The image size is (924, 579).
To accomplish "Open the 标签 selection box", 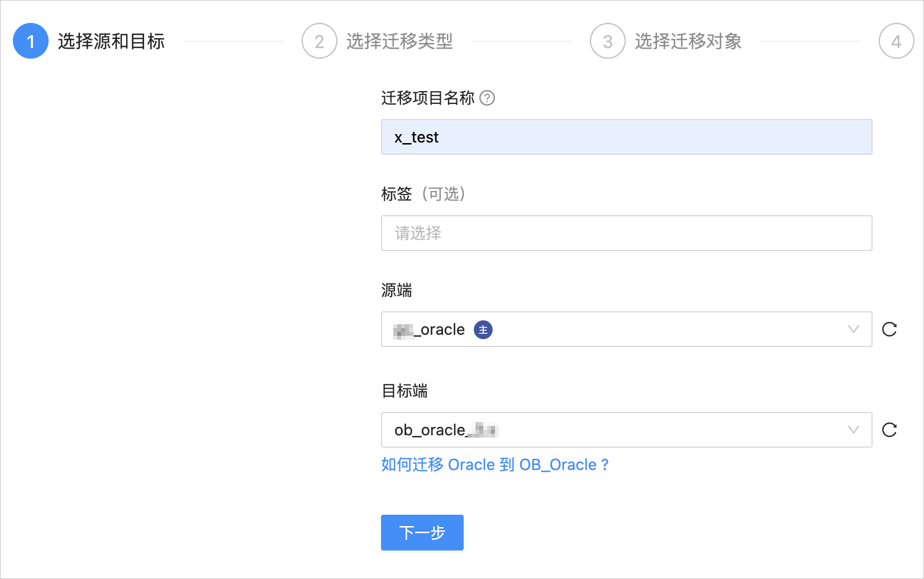I will tap(626, 233).
